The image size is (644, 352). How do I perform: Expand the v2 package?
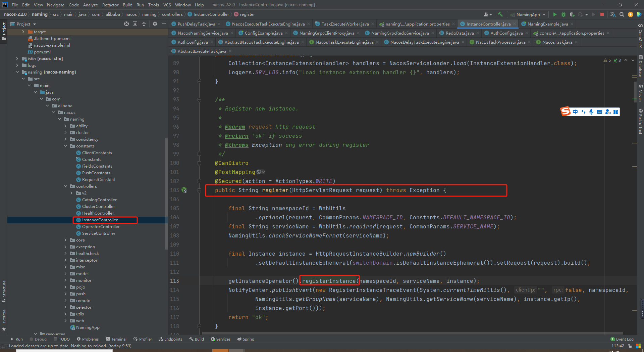(x=71, y=193)
